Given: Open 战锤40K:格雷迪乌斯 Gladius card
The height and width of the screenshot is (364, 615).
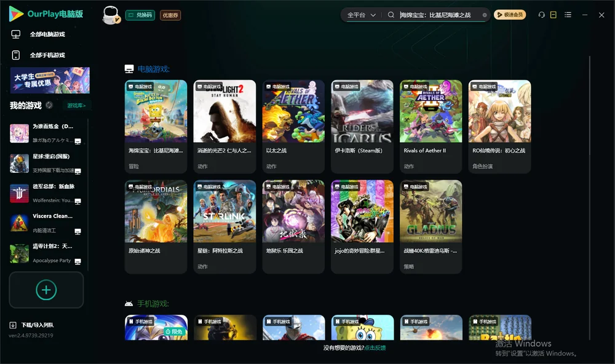Looking at the screenshot, I should [430, 226].
